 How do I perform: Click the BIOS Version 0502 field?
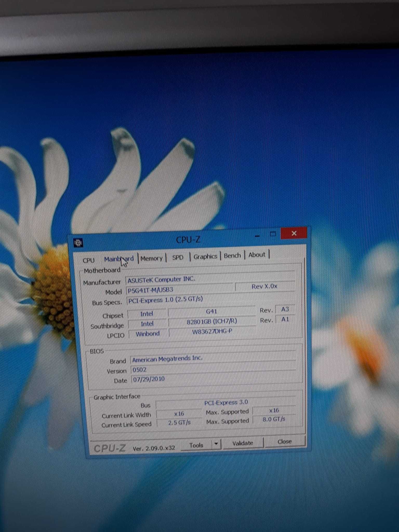tap(213, 368)
